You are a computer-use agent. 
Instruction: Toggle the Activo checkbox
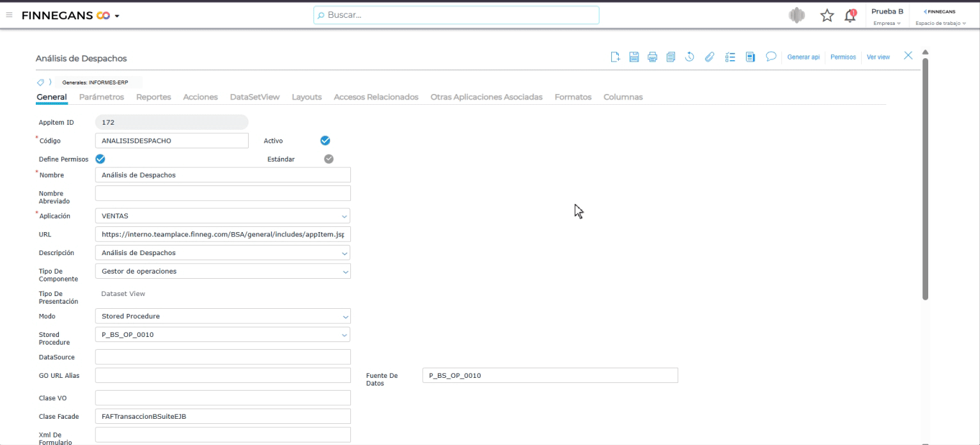pos(325,141)
